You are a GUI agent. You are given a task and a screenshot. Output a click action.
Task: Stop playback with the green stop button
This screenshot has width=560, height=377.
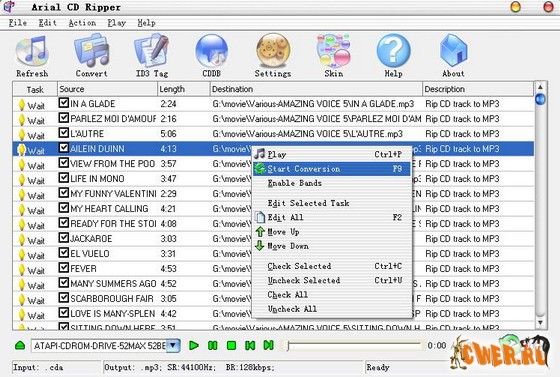click(x=231, y=345)
